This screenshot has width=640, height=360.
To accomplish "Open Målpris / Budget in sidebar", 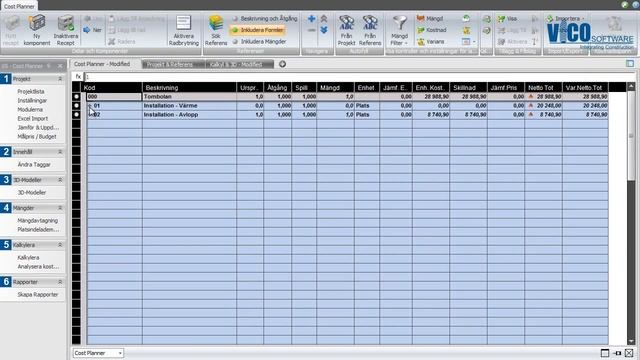I will pos(37,137).
